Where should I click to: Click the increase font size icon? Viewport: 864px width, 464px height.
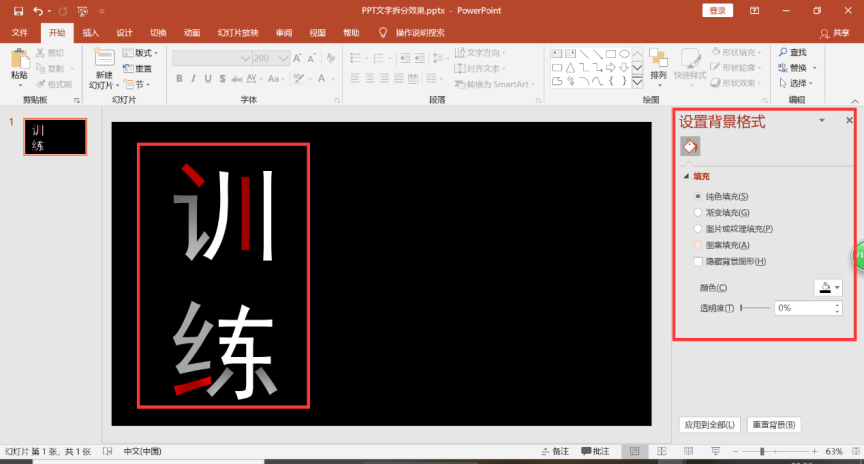(297, 58)
